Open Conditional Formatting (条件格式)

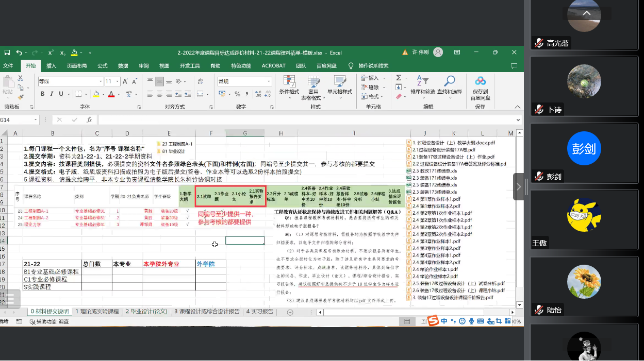[289, 88]
